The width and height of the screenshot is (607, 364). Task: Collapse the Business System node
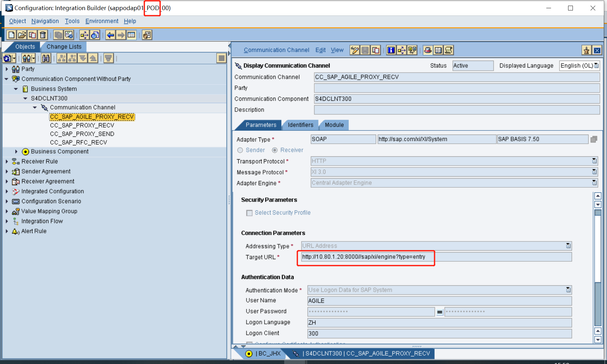pos(16,89)
